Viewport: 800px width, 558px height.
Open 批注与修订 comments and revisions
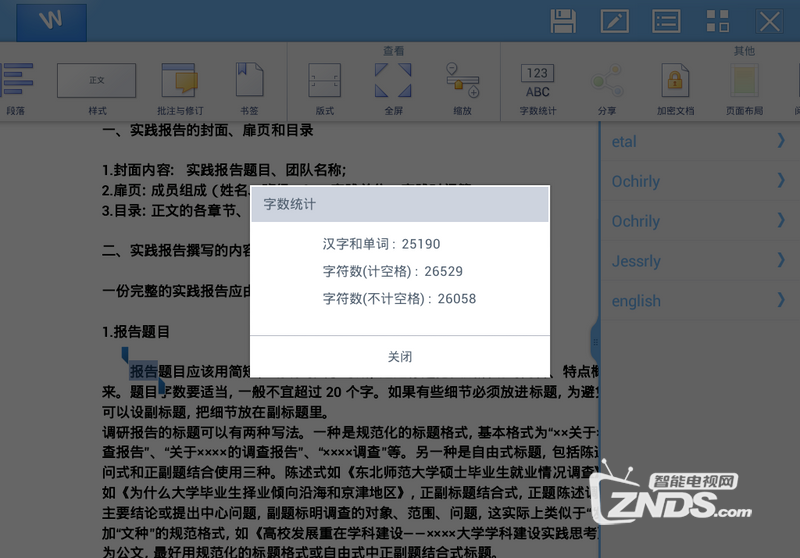click(180, 89)
